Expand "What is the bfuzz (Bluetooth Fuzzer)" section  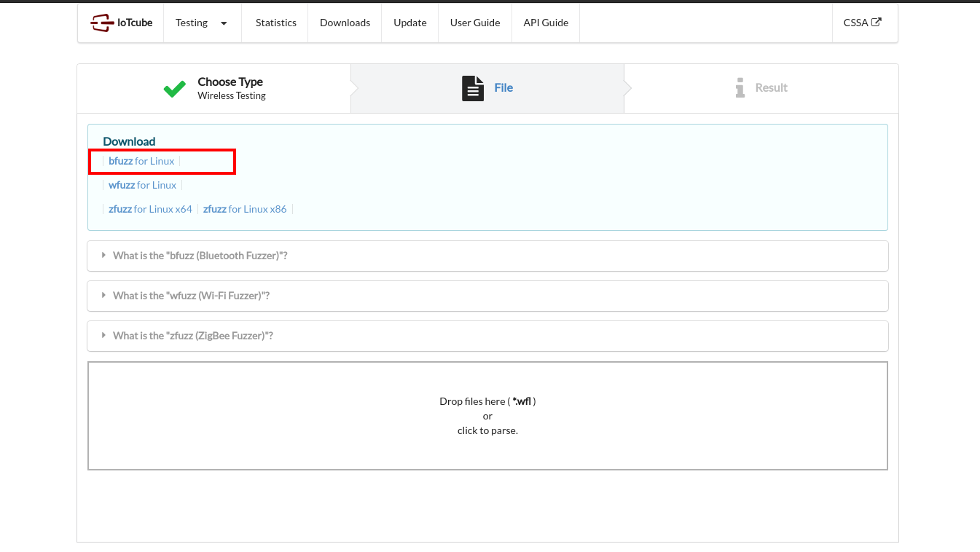pos(200,256)
